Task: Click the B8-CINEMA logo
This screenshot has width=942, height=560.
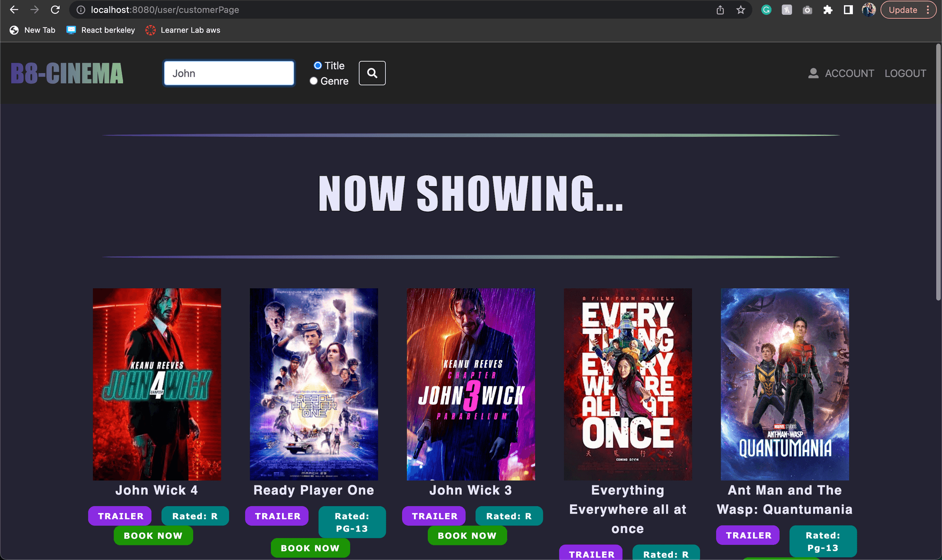Action: pos(67,74)
